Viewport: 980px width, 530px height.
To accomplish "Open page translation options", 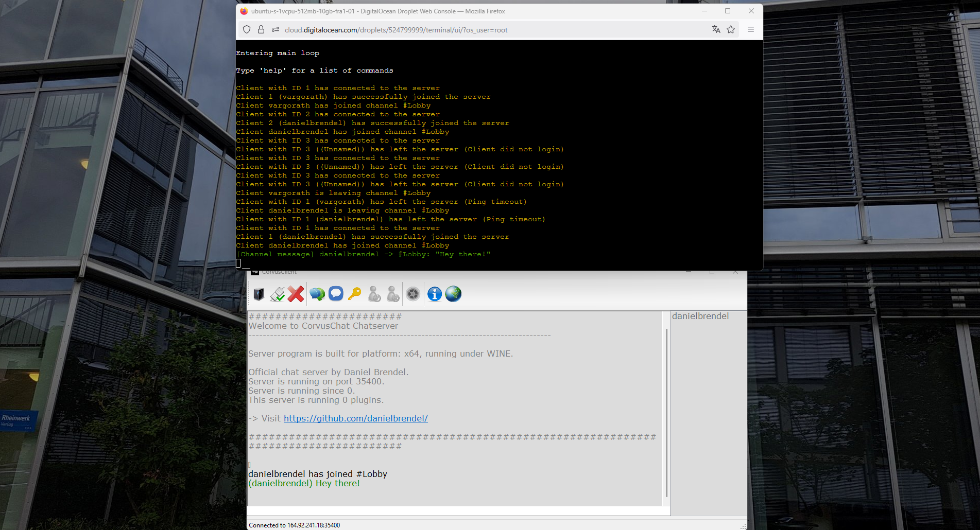I will tap(716, 30).
